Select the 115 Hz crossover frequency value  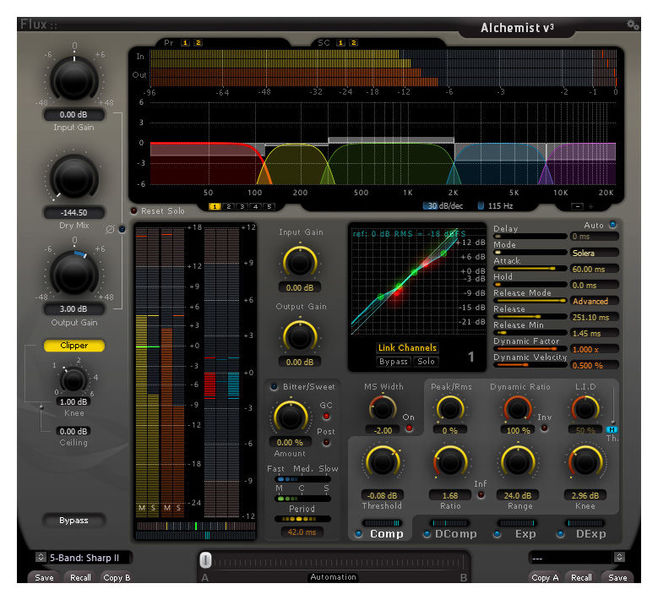[x=496, y=206]
